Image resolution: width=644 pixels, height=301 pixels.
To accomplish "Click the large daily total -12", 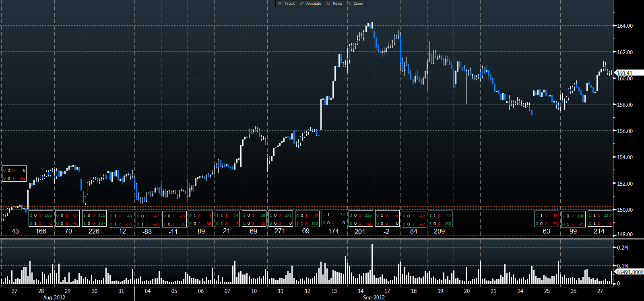I will click(x=121, y=231).
